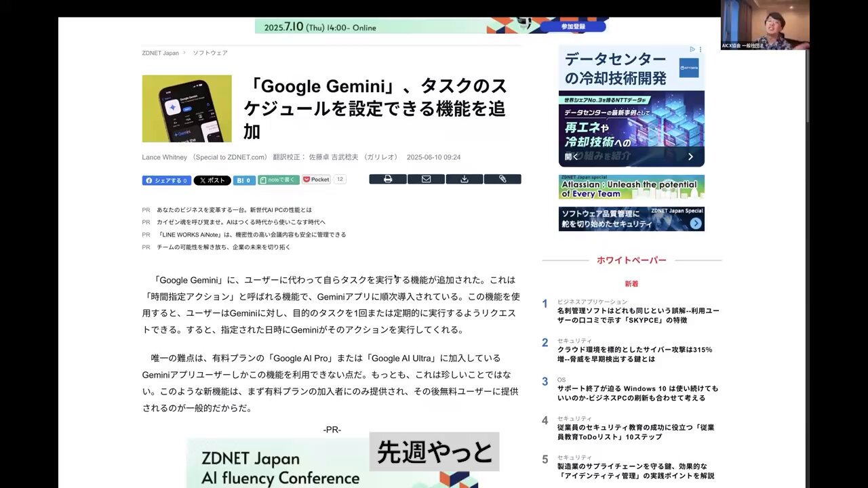Save the article to Pocket
This screenshot has width=868, height=488.
(x=316, y=180)
